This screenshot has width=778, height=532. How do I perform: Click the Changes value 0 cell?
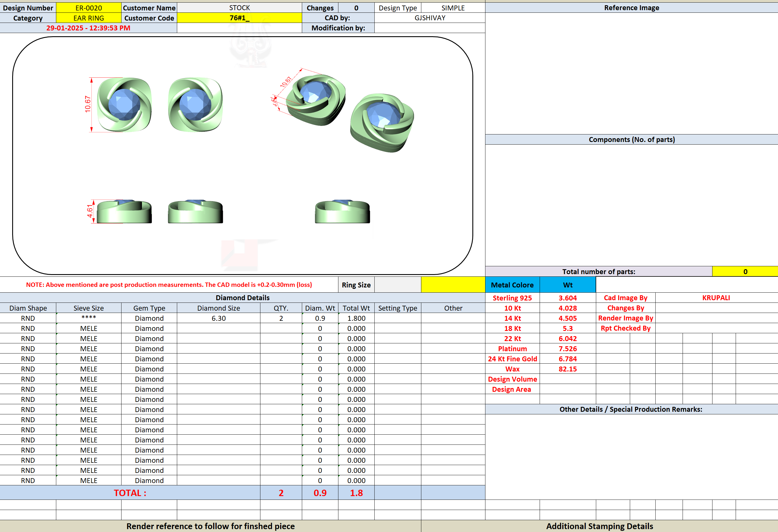tap(356, 8)
